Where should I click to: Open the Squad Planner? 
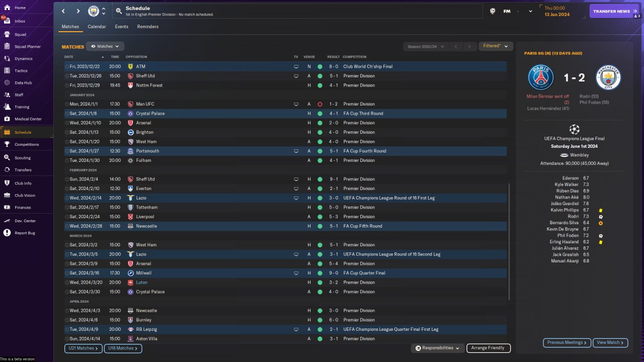(28, 47)
